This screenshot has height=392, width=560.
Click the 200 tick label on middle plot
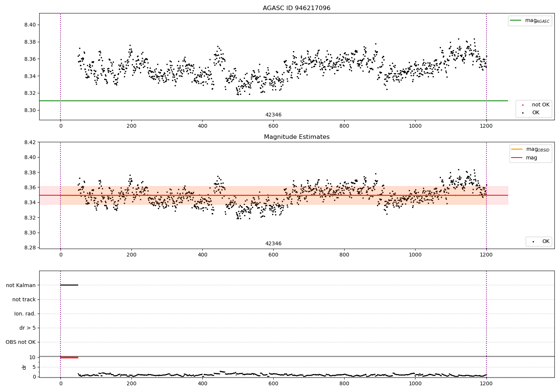pyautogui.click(x=131, y=255)
